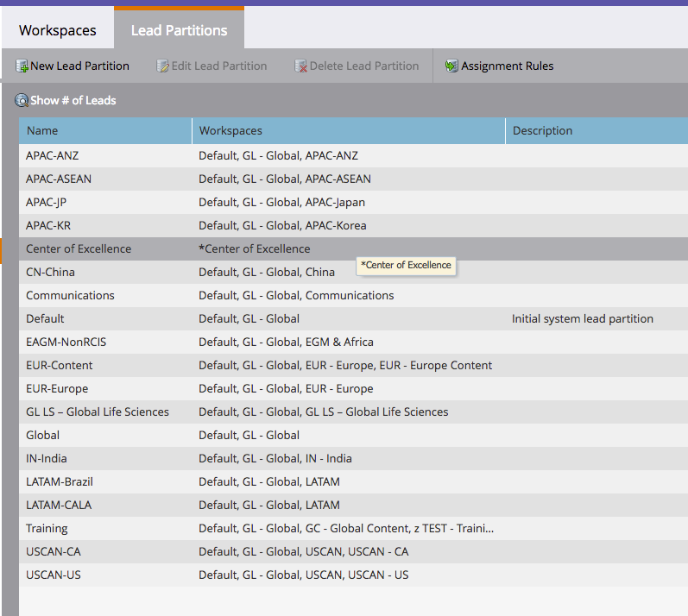The image size is (688, 616).
Task: Select the Center of Excellence row
Action: (x=353, y=248)
